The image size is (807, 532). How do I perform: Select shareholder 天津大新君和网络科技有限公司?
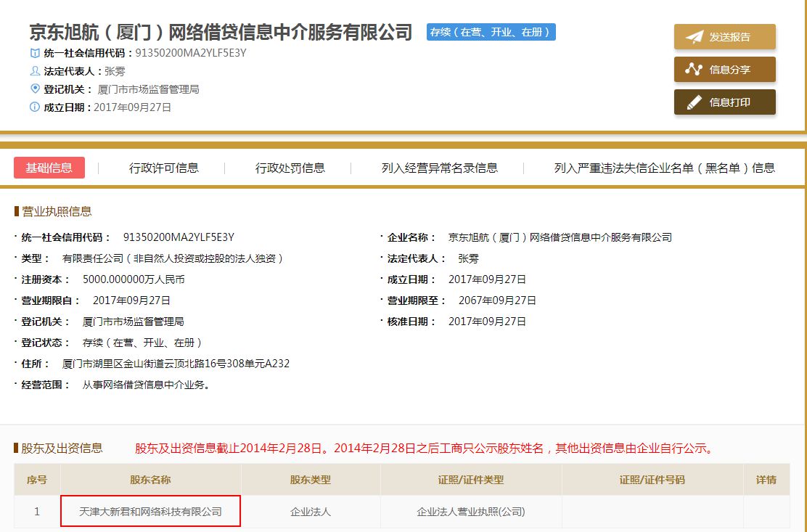pyautogui.click(x=150, y=512)
